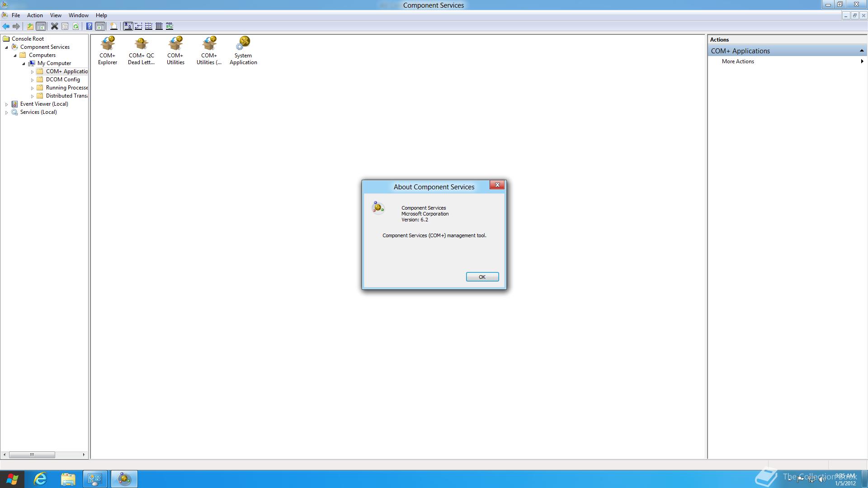
Task: Collapse the Component Services tree node
Action: (7, 47)
